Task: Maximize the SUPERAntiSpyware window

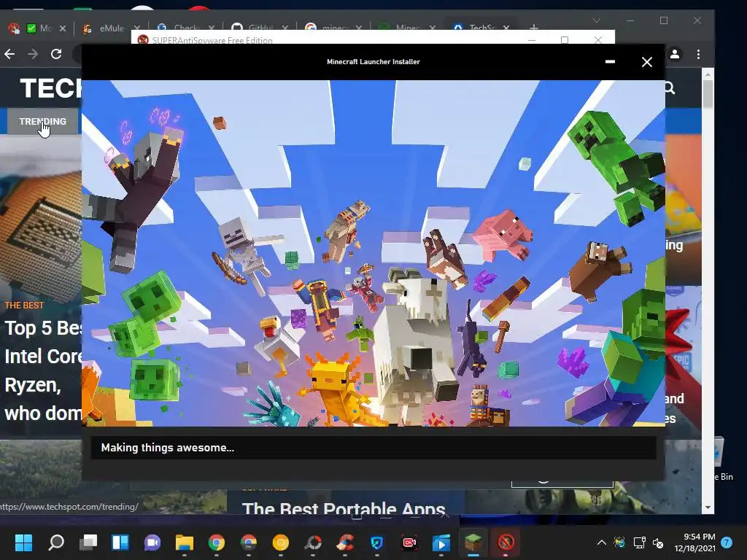Action: point(565,40)
